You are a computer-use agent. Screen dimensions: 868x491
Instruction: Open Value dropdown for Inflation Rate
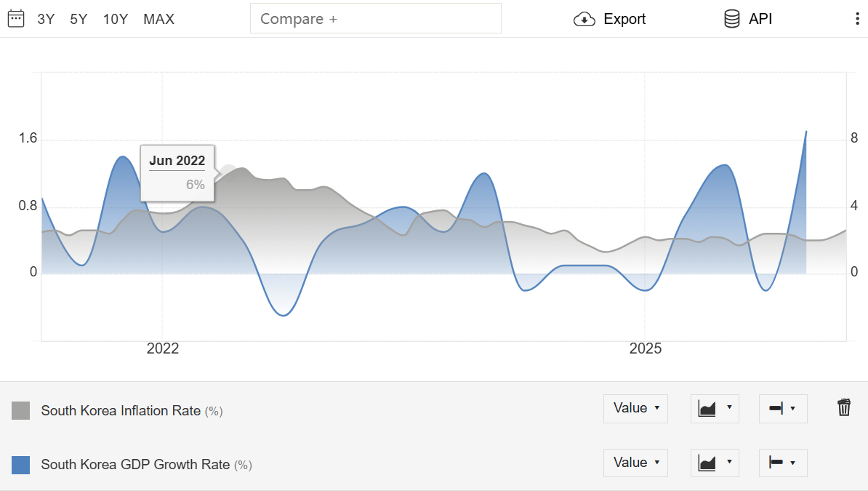pyautogui.click(x=635, y=408)
